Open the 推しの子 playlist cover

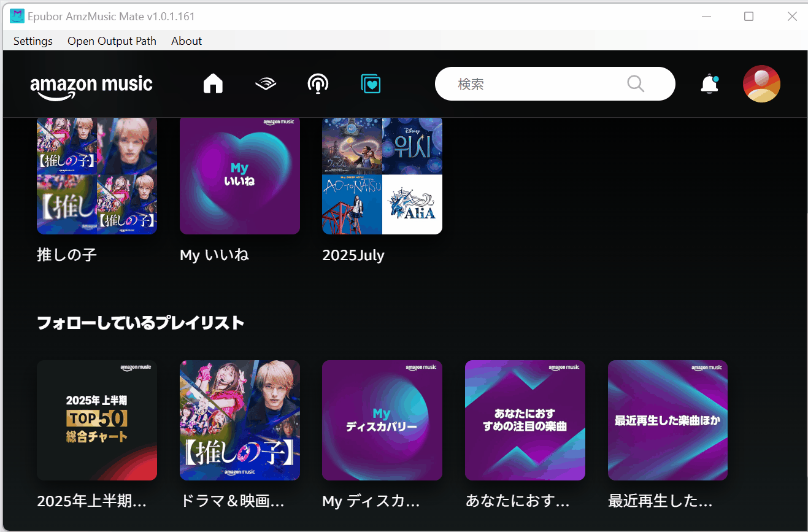click(97, 175)
